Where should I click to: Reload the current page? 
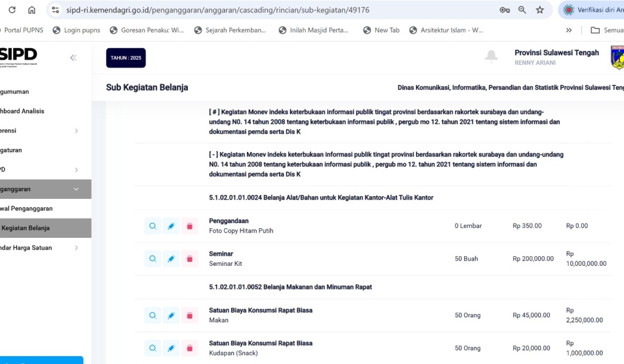(x=12, y=10)
